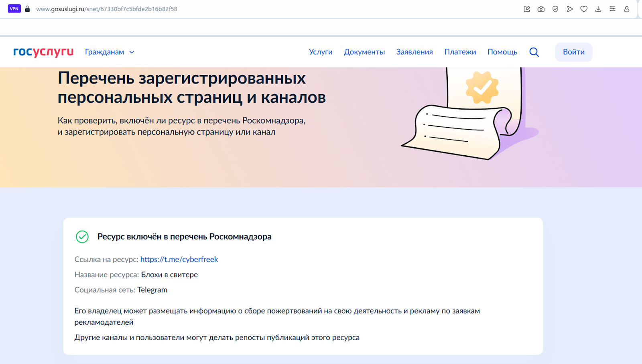Image resolution: width=642 pixels, height=364 pixels.
Task: Click the Войти button
Action: pos(574,52)
